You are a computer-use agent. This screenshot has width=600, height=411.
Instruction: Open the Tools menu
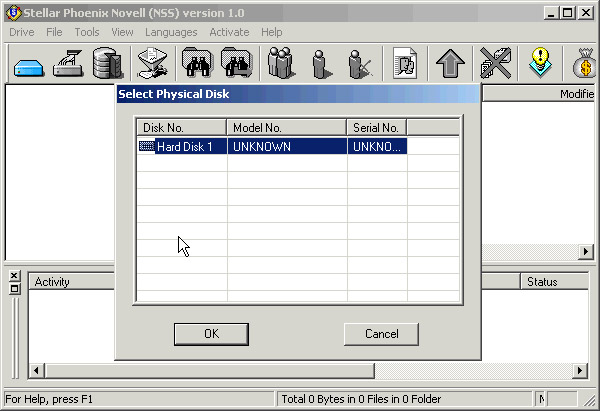[87, 32]
